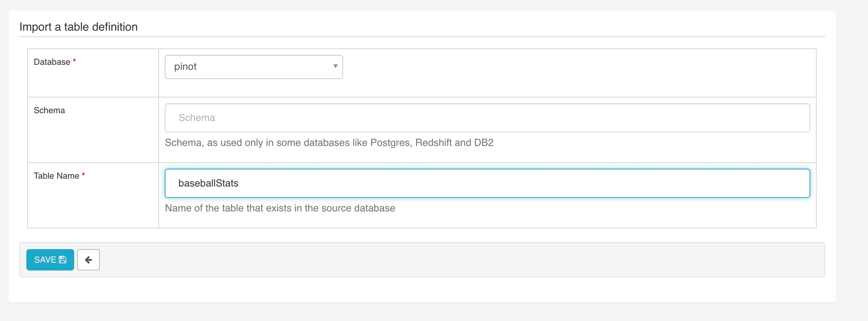868x321 pixels.
Task: Open the Database dropdown showing pinot
Action: pos(254,67)
